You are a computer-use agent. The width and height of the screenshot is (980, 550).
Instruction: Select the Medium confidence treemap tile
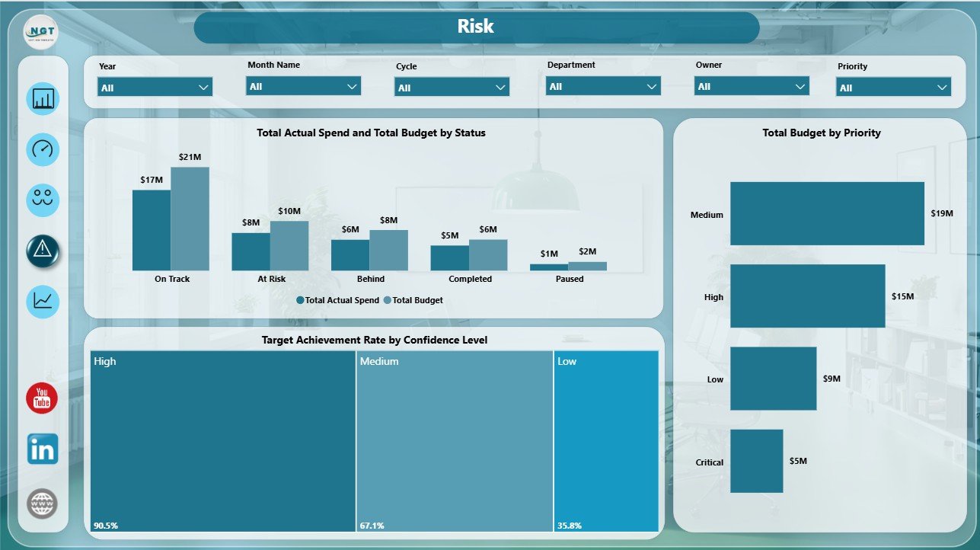point(455,441)
